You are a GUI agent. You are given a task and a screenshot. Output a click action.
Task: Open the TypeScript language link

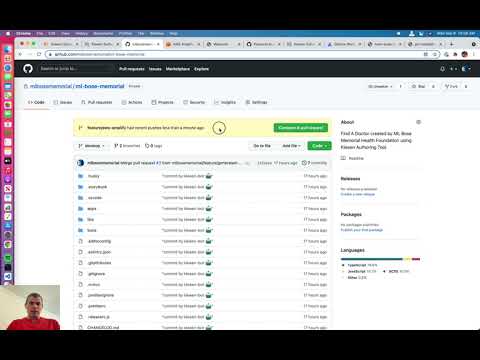tap(359, 265)
